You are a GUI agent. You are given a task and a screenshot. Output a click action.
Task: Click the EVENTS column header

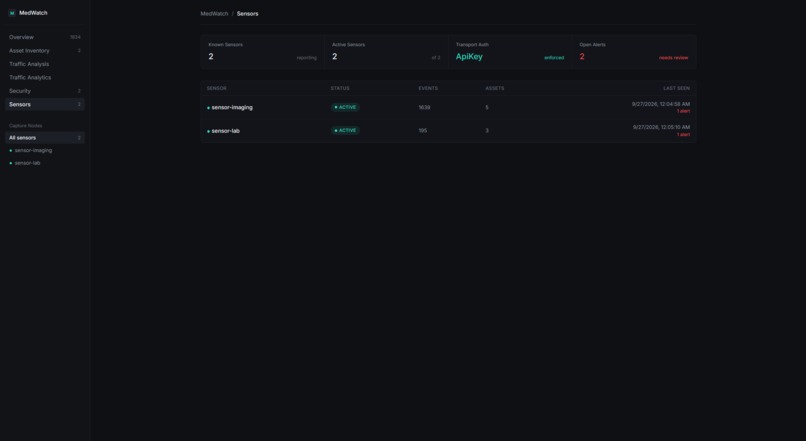[x=428, y=88]
